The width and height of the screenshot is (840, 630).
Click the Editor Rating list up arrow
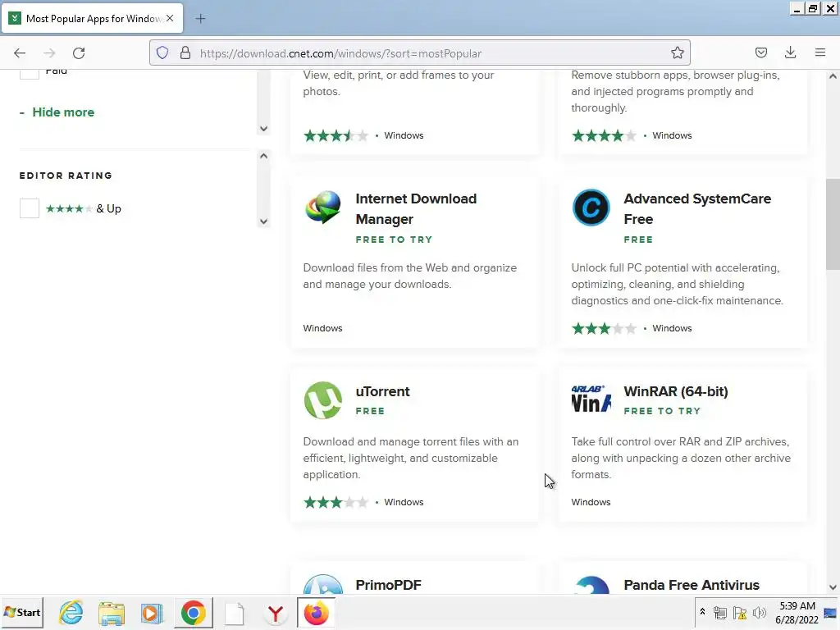(263, 156)
